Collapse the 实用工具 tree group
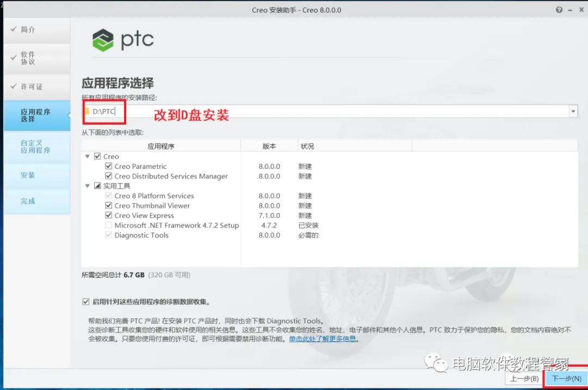Image resolution: width=588 pixels, height=390 pixels. tap(87, 186)
